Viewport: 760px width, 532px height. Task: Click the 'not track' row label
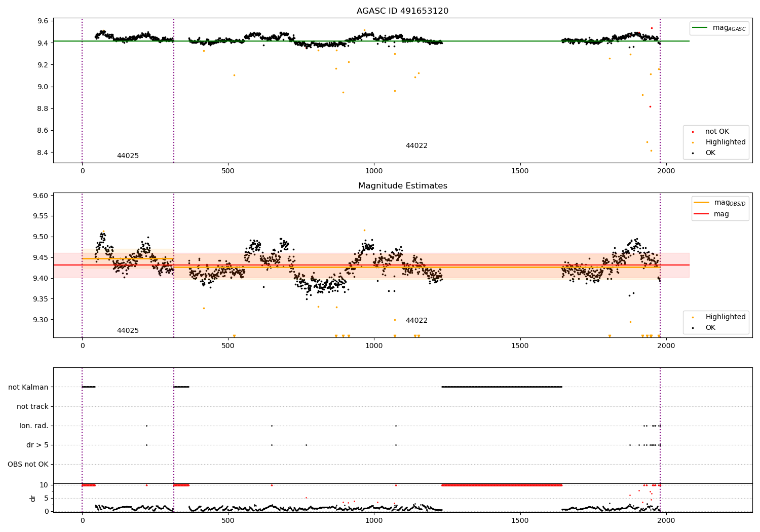tap(32, 407)
